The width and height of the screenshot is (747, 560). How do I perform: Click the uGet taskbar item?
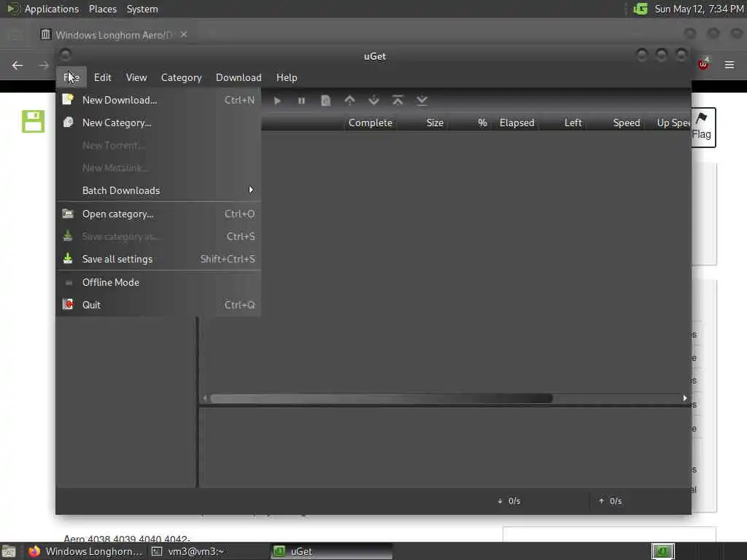pyautogui.click(x=332, y=551)
